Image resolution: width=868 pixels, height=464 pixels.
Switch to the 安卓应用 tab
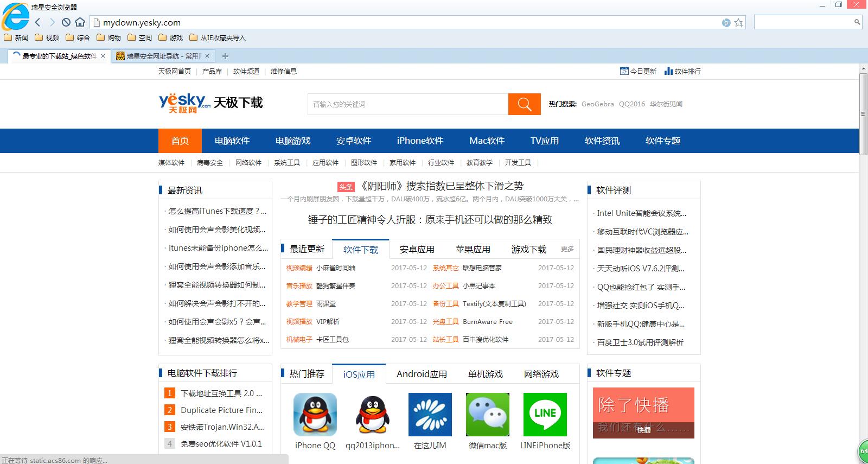point(417,249)
